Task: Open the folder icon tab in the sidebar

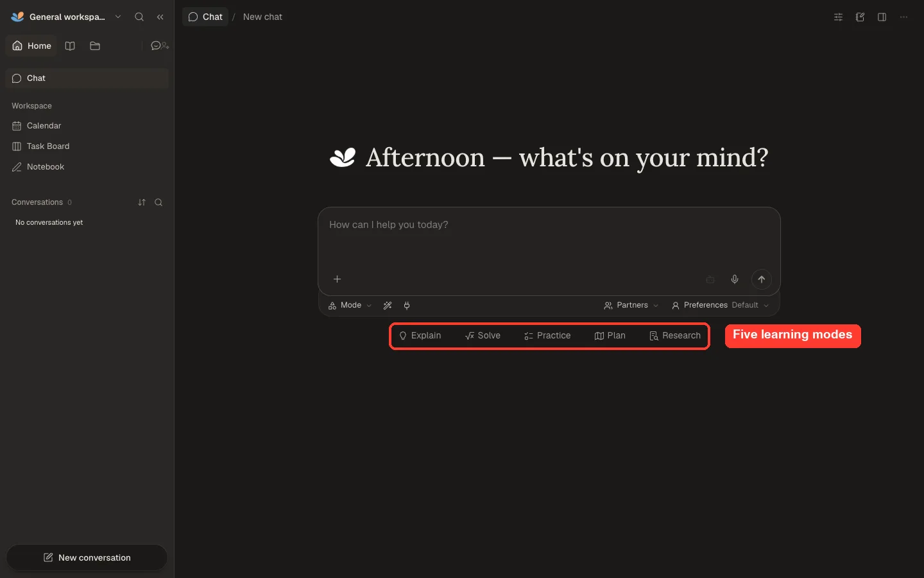Action: pyautogui.click(x=95, y=46)
